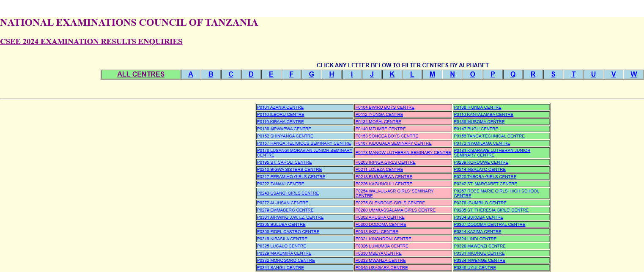The image size is (644, 272).
Task: Select P0178 MANOW LUTHERAN SEMINARY CENTRE
Action: [403, 152]
